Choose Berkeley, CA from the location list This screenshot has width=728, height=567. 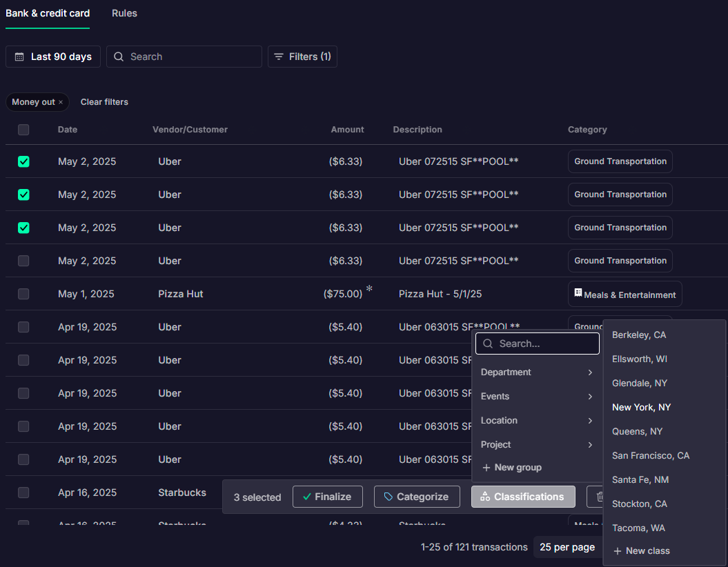click(639, 335)
